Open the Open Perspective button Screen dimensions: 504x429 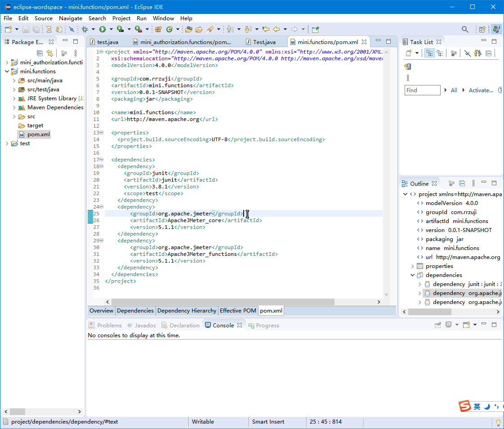click(x=482, y=29)
